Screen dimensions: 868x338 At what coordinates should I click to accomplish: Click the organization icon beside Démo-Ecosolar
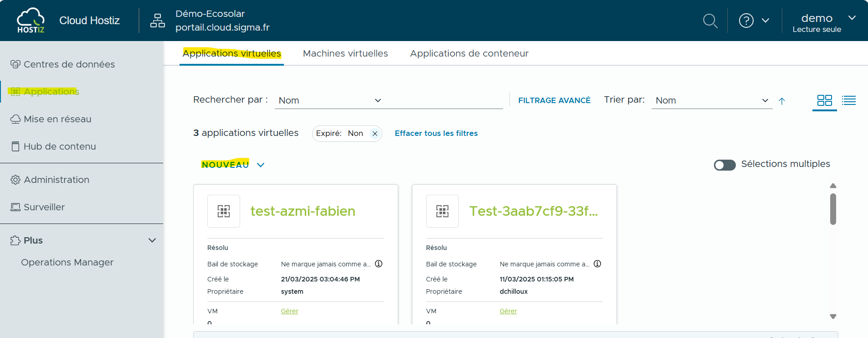tap(158, 21)
